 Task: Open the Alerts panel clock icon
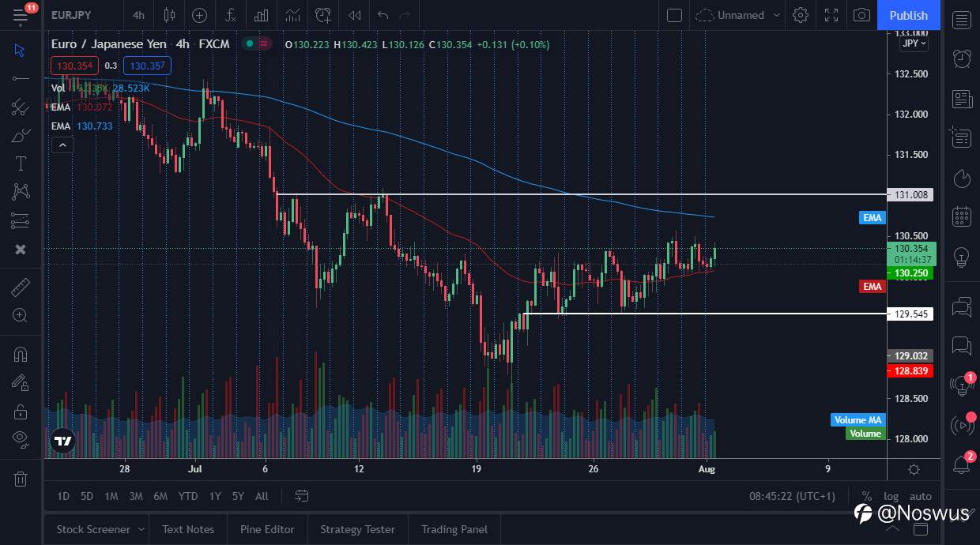pyautogui.click(x=962, y=58)
